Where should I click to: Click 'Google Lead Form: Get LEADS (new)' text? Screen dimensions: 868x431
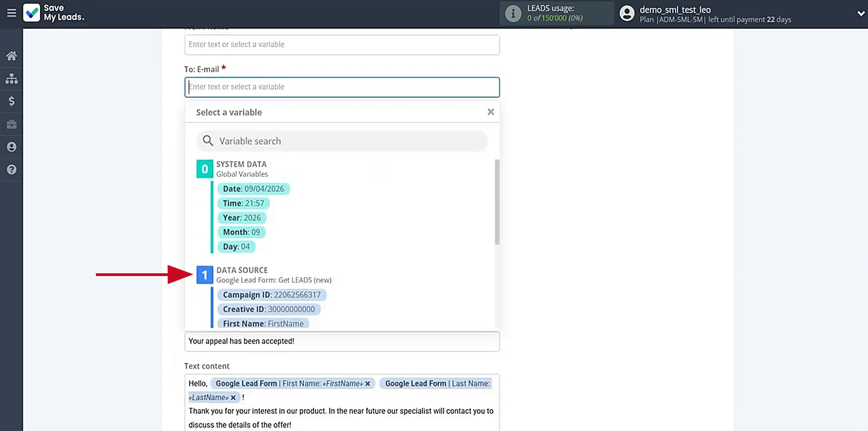274,280
